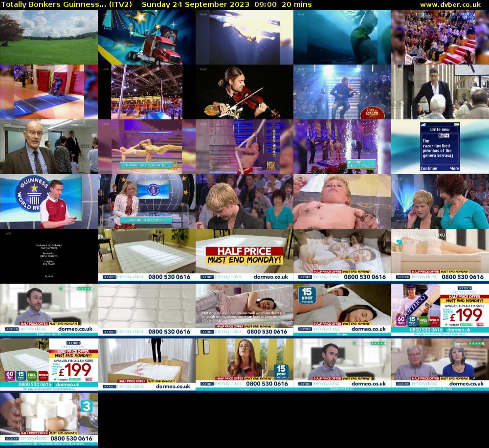Open the tall man outdoors thumbnail

coord(440,92)
